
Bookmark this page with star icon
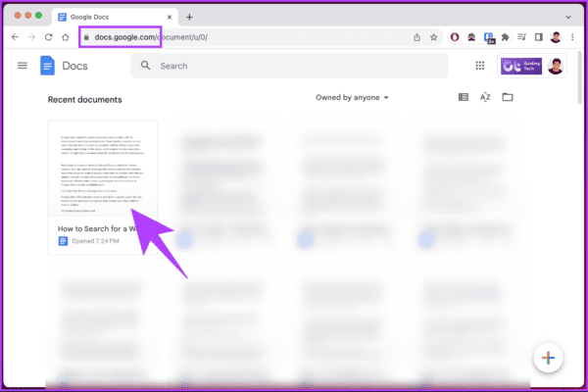coord(433,37)
